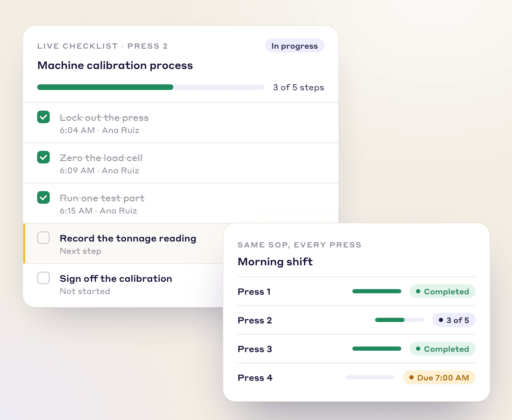Uncheck the Zero the load cell checkbox
This screenshot has height=420, width=512.
(x=43, y=157)
